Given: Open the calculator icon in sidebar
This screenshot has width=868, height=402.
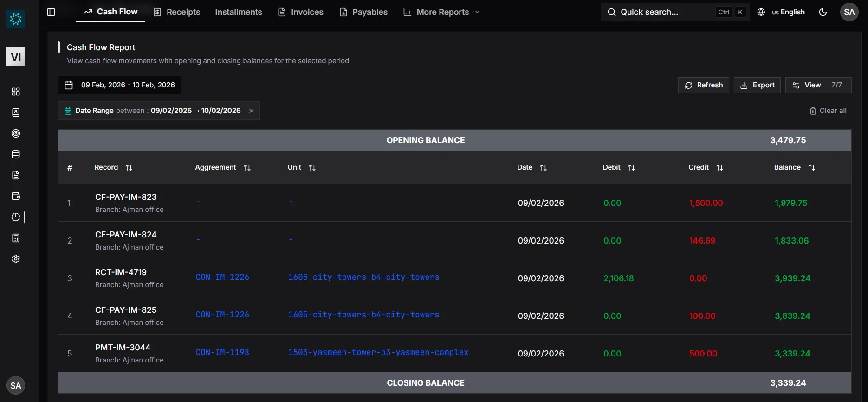Looking at the screenshot, I should tap(16, 238).
